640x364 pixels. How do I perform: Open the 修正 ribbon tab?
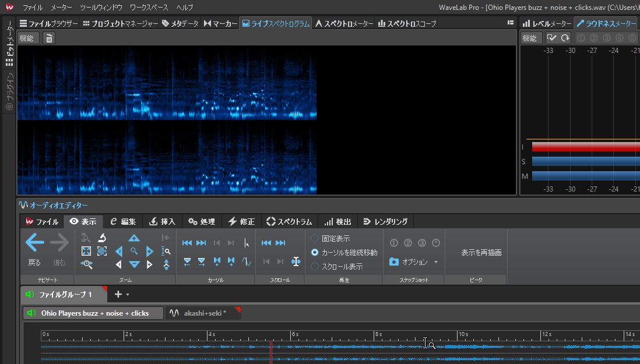coord(242,221)
